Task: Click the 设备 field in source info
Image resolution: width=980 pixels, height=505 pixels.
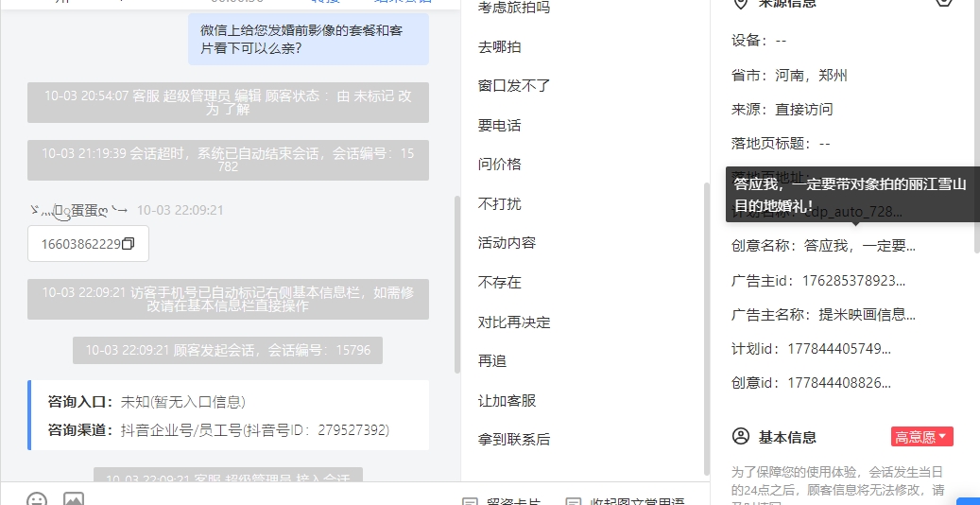Action: [759, 41]
